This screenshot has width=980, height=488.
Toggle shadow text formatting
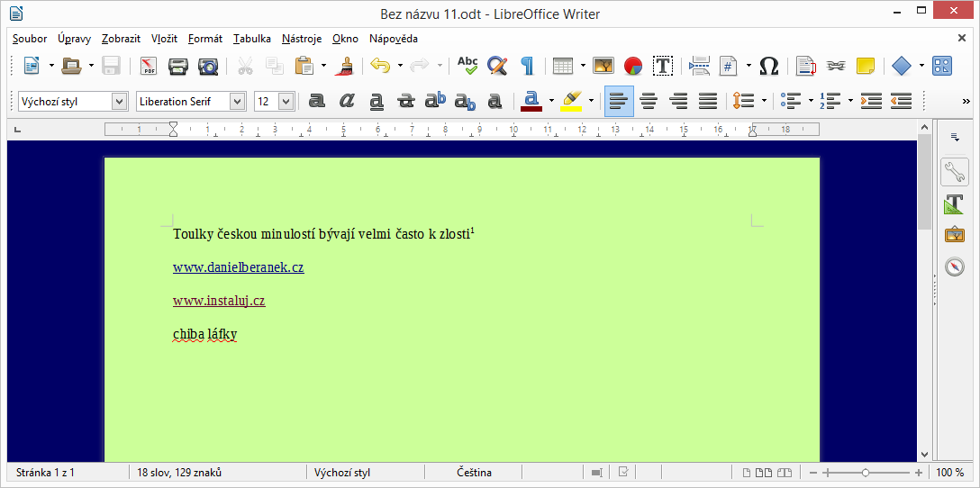495,101
